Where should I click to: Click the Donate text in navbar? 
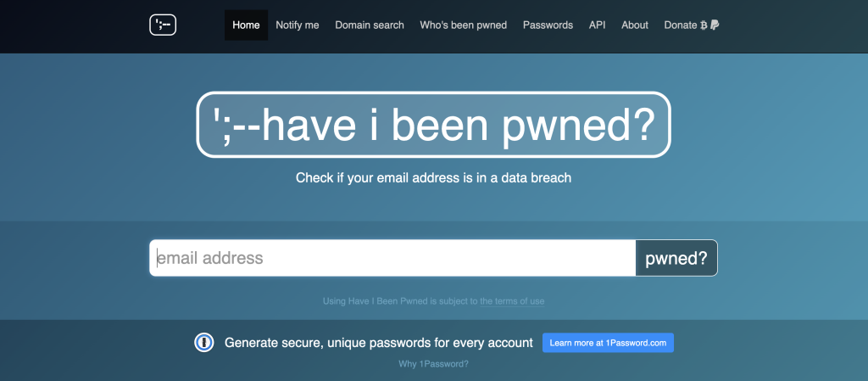click(680, 25)
